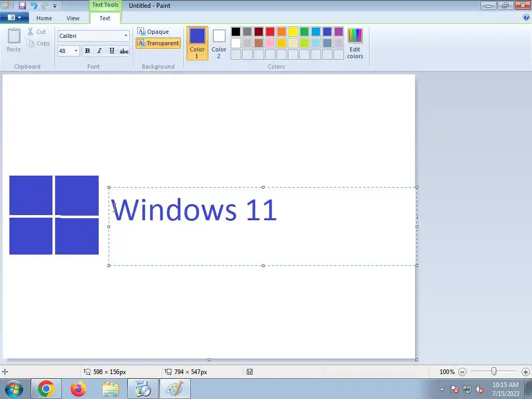Pick the turquoise color swatch
Image resolution: width=532 pixels, height=399 pixels.
[x=316, y=32]
